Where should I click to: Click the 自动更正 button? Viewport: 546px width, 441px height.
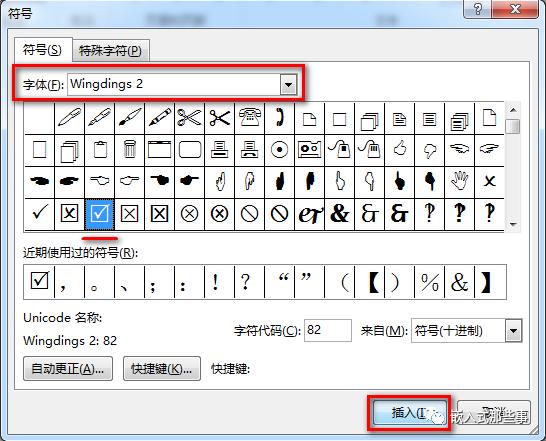click(68, 369)
